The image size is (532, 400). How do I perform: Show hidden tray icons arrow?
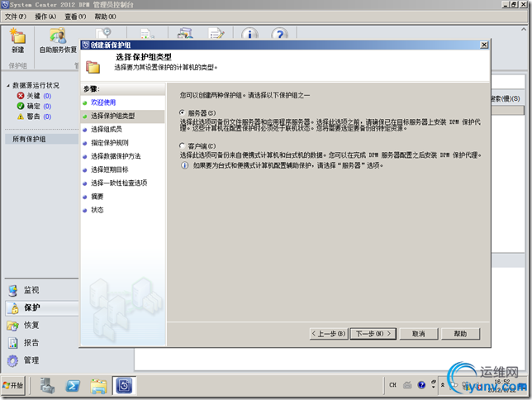[x=443, y=385]
